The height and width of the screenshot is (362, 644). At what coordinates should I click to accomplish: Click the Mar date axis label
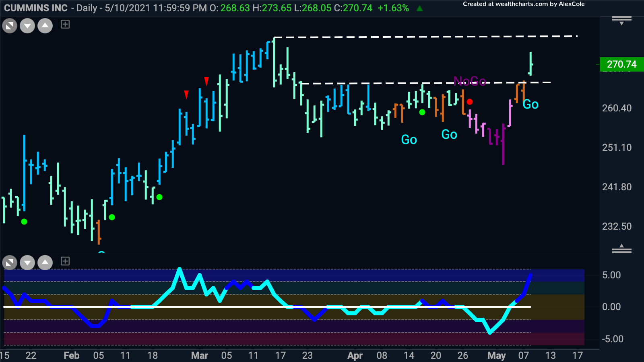coord(200,356)
